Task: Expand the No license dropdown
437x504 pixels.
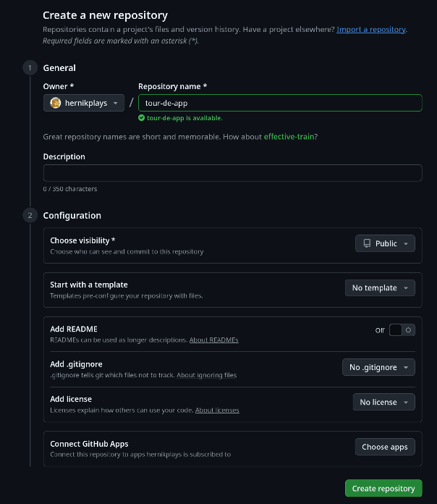Action: [383, 402]
